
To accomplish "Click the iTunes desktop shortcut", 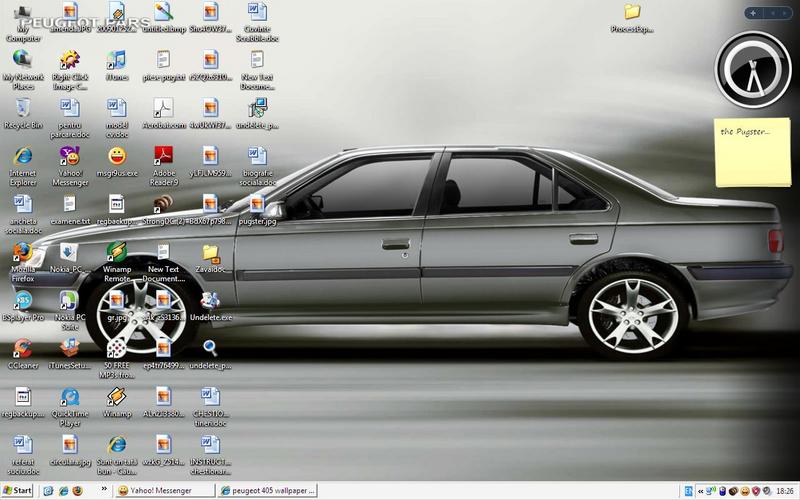I will (117, 66).
